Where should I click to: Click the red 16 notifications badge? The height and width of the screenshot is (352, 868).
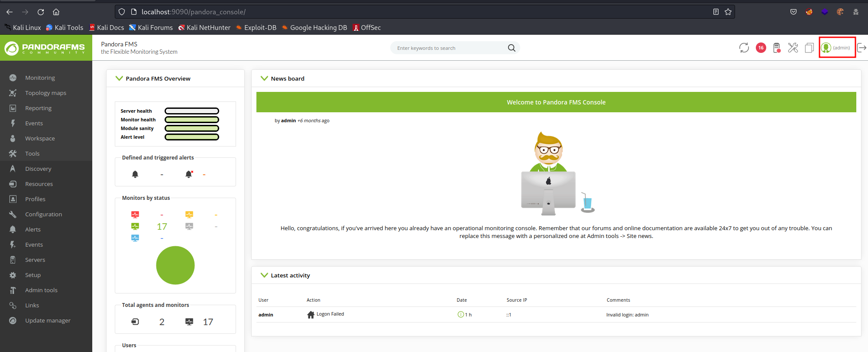click(x=761, y=48)
